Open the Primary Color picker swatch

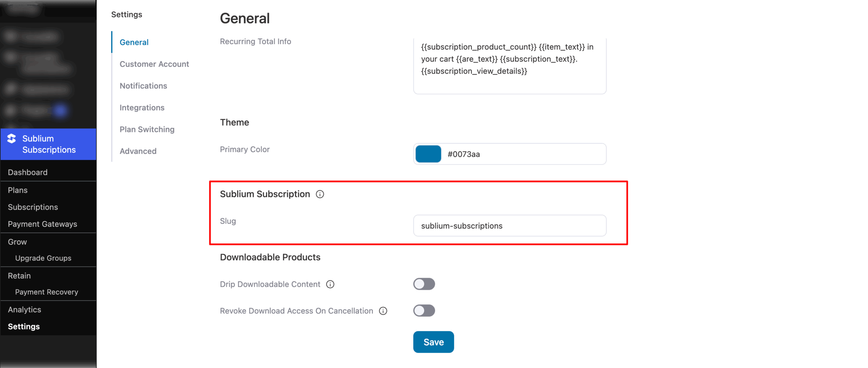point(428,154)
